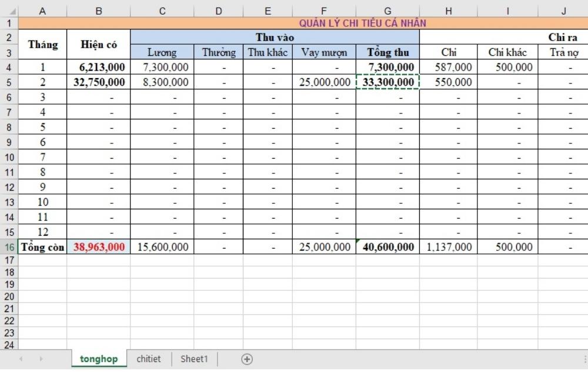This screenshot has width=588, height=372.
Task: Select column A header
Action: click(x=42, y=11)
